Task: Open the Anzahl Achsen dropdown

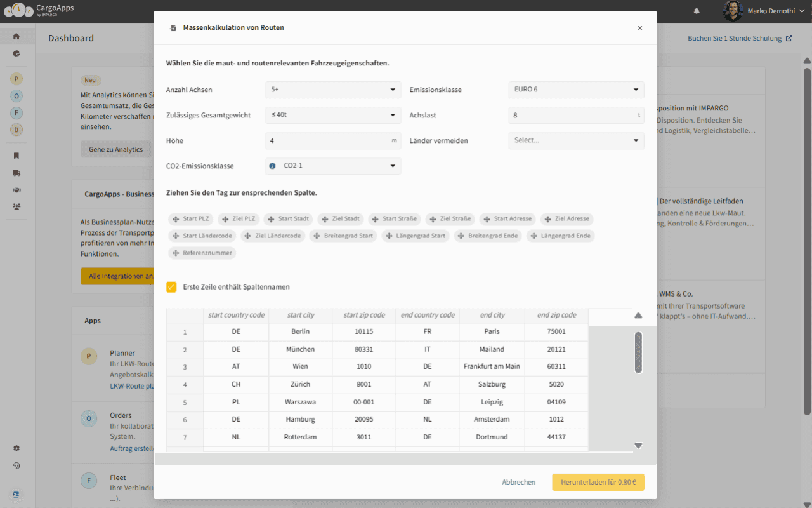Action: pyautogui.click(x=332, y=90)
